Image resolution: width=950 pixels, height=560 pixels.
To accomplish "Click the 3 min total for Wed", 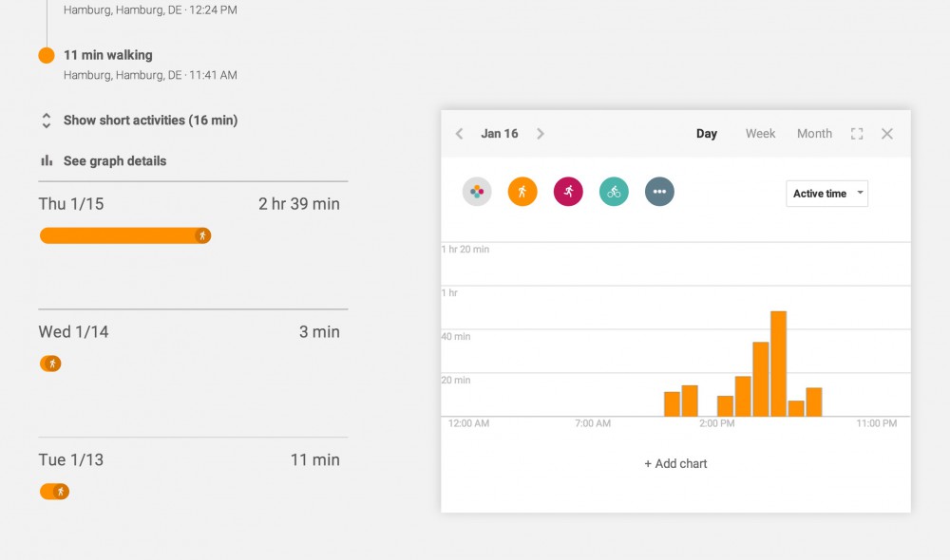I will coord(319,332).
